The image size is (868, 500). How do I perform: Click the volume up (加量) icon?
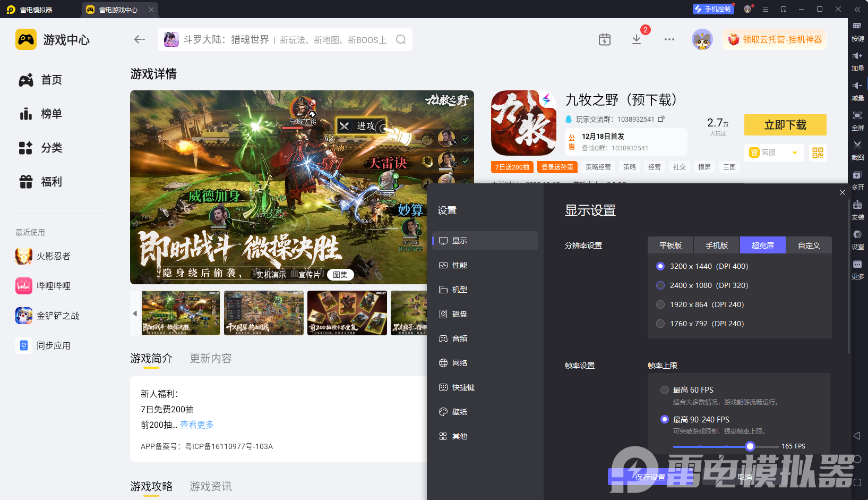coord(857,60)
